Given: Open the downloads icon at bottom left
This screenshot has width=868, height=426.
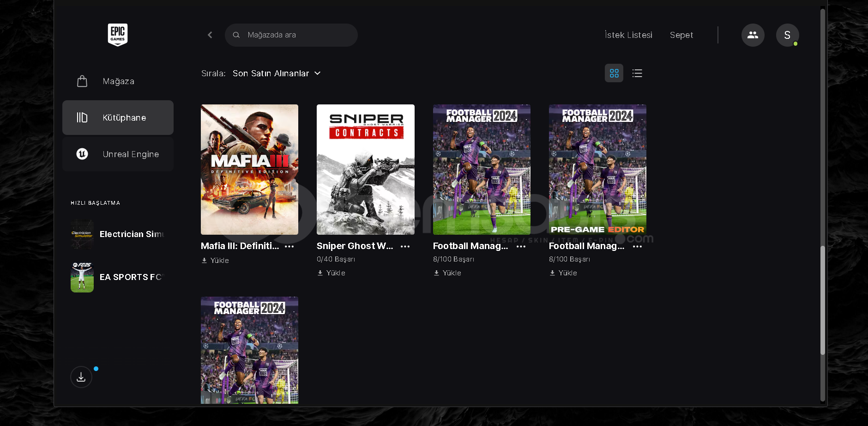Looking at the screenshot, I should (81, 377).
